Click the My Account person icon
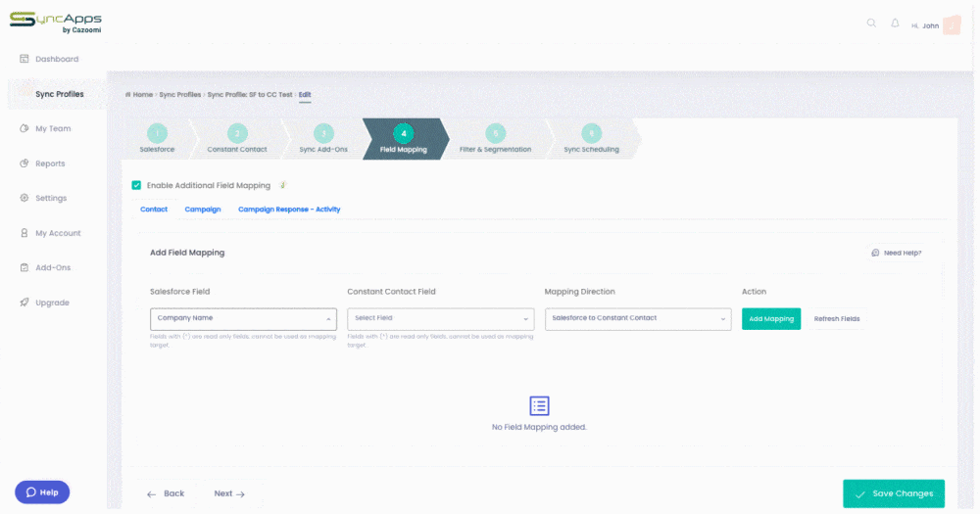Image resolution: width=980 pixels, height=514 pixels. click(24, 233)
